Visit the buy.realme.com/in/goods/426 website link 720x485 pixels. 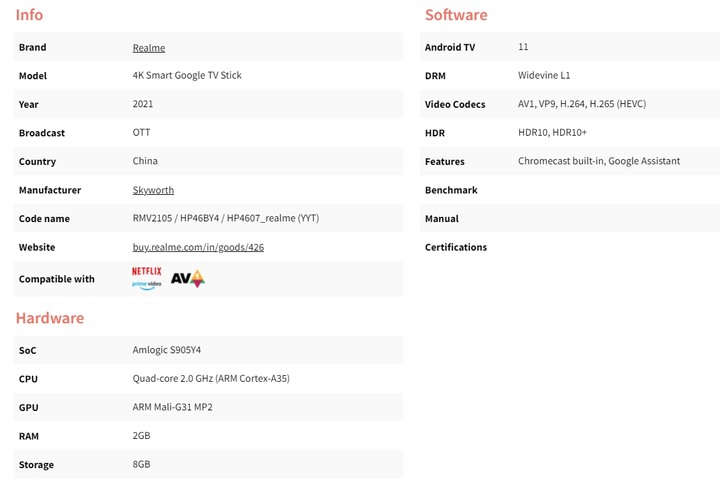point(198,247)
